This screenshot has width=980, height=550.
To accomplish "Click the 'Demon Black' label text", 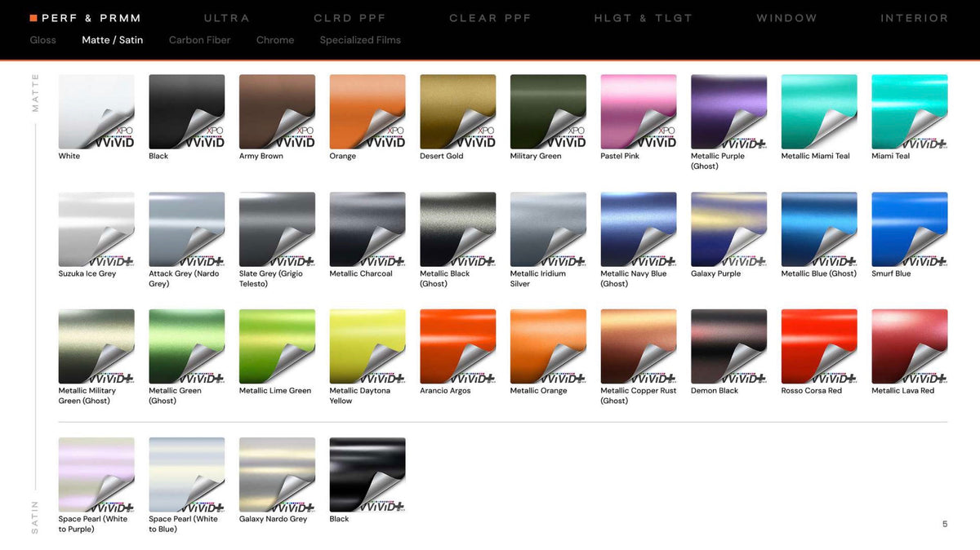I will (x=715, y=391).
